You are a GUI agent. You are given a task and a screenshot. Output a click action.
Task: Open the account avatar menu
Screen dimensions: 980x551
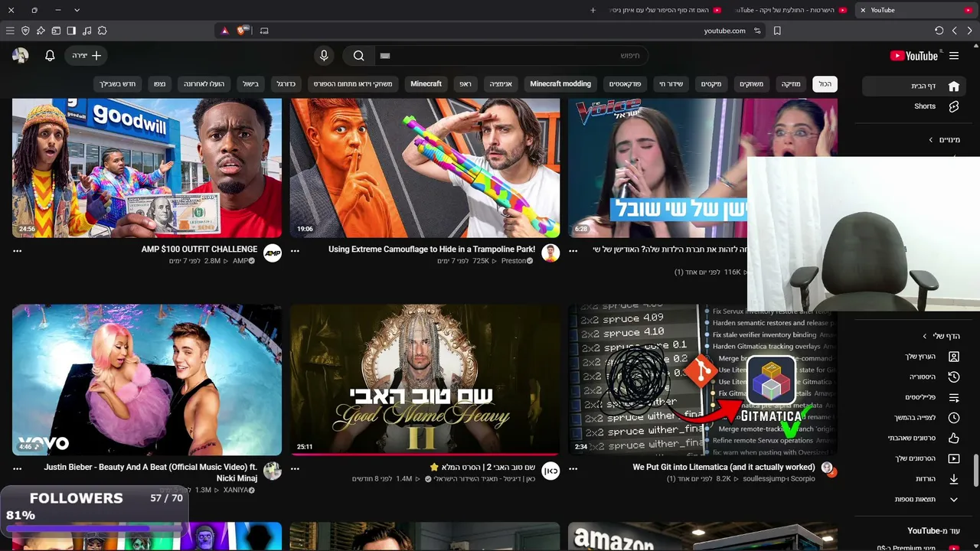pyautogui.click(x=20, y=56)
